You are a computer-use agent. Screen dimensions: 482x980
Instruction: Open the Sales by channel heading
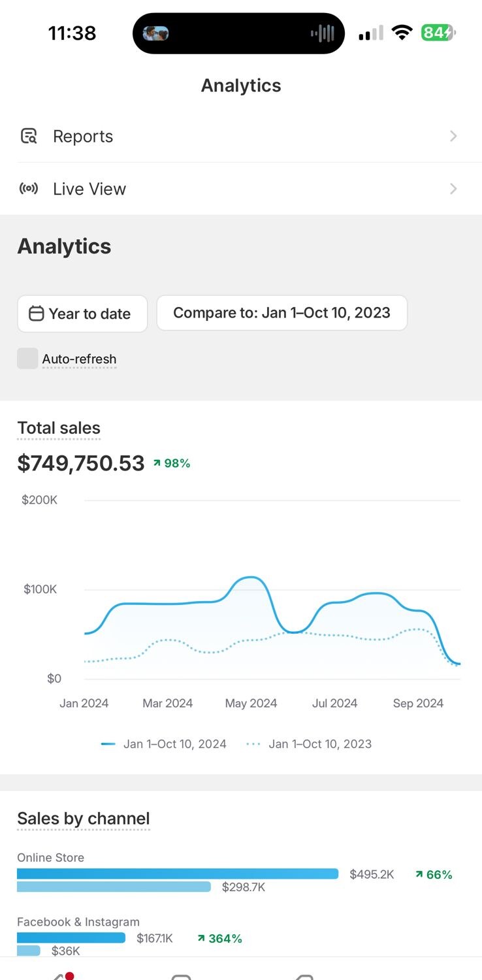click(84, 819)
